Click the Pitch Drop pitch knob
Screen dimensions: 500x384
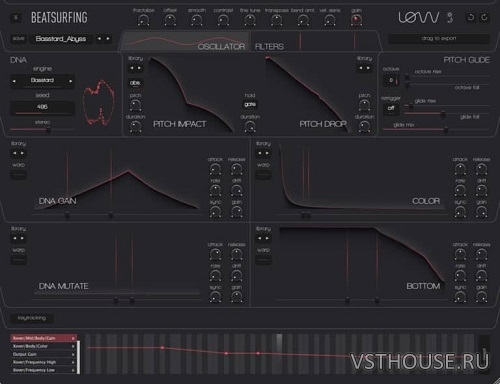pos(364,105)
